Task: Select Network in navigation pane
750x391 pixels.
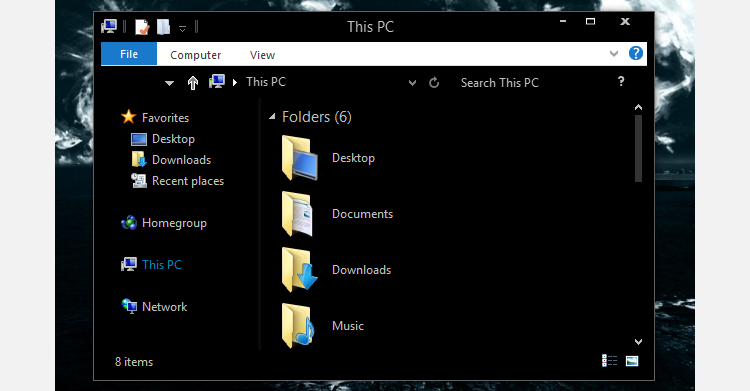Action: tap(165, 307)
